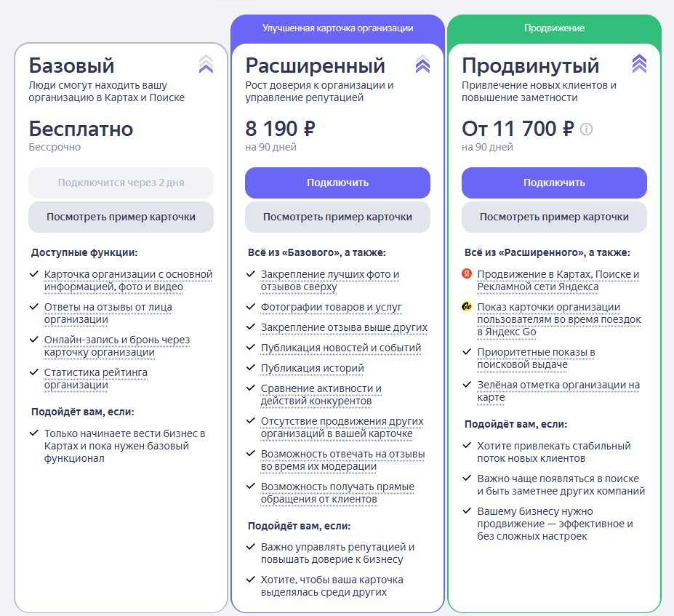Select the Улучшенная карточка организации header tab
This screenshot has height=616, width=674.
[x=338, y=28]
